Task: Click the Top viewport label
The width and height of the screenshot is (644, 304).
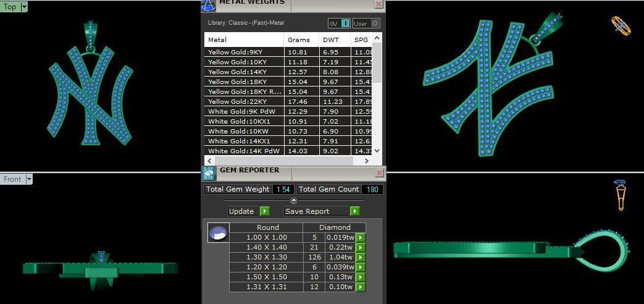Action: 10,7
